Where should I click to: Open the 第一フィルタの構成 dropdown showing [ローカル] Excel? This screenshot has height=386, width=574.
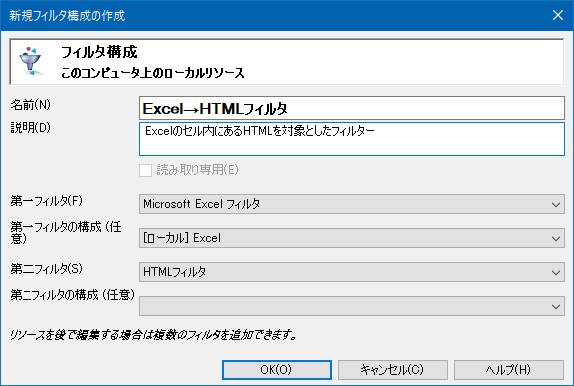(x=352, y=238)
